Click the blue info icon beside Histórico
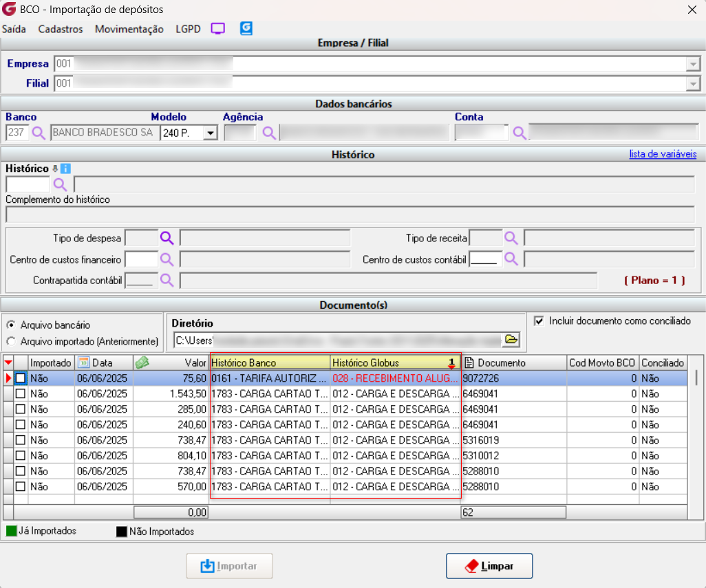This screenshot has height=588, width=706. (x=65, y=168)
